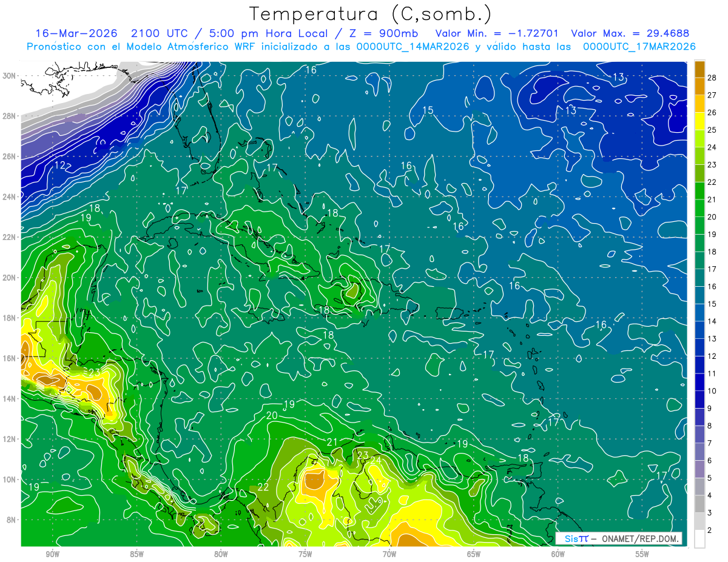Screen dimensions: 728x562
Task: Pick the purple colorbar segment between 5 and 6
Action: [x=699, y=469]
